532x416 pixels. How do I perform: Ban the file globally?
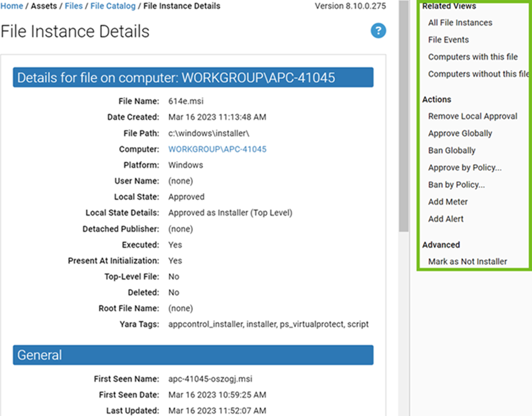[453, 150]
